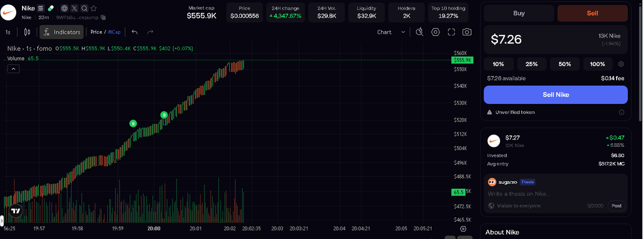This screenshot has height=239, width=644.
Task: Open the token website globe icon
Action: pyautogui.click(x=64, y=9)
